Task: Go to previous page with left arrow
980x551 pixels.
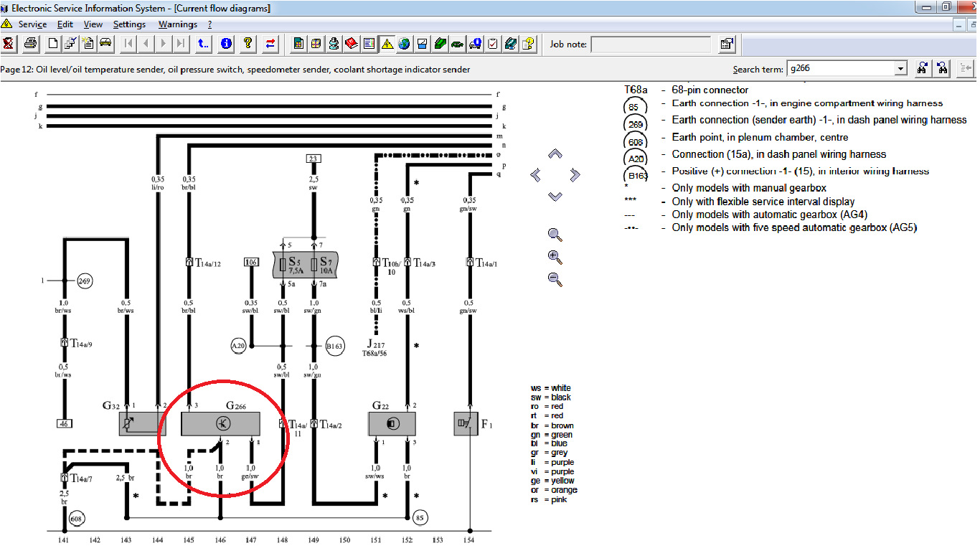Action: pyautogui.click(x=146, y=44)
